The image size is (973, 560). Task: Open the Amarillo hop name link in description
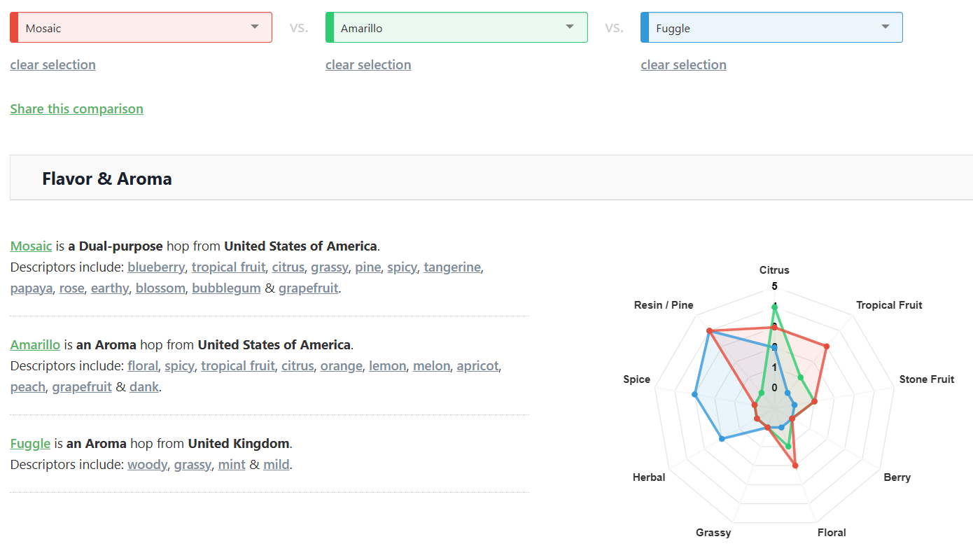35,345
